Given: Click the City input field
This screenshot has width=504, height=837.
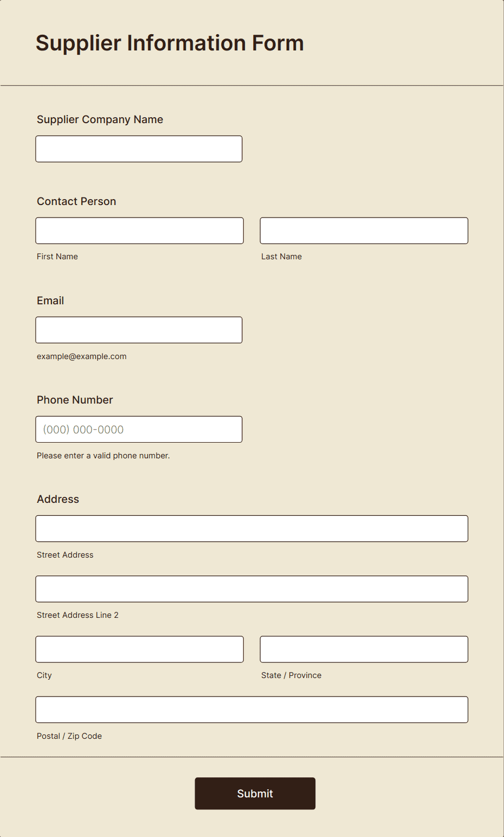Looking at the screenshot, I should (140, 649).
